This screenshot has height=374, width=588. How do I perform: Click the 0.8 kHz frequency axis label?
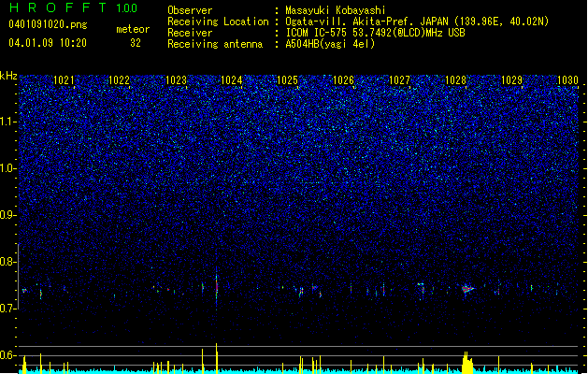pos(7,262)
